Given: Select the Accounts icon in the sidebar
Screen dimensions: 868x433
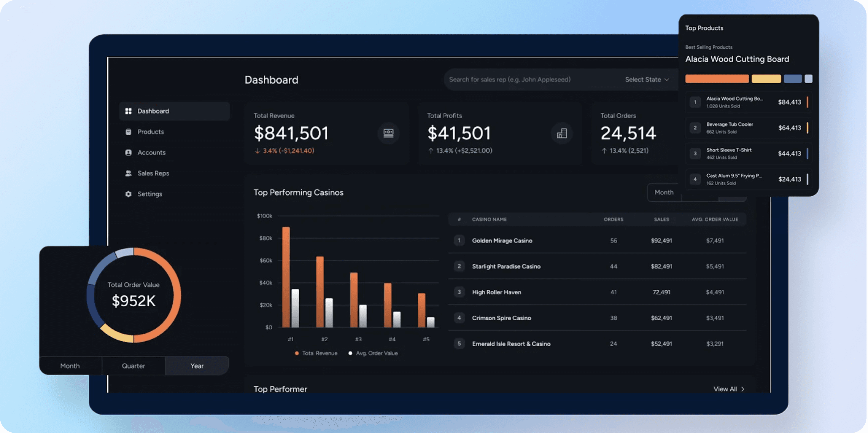Looking at the screenshot, I should (128, 152).
